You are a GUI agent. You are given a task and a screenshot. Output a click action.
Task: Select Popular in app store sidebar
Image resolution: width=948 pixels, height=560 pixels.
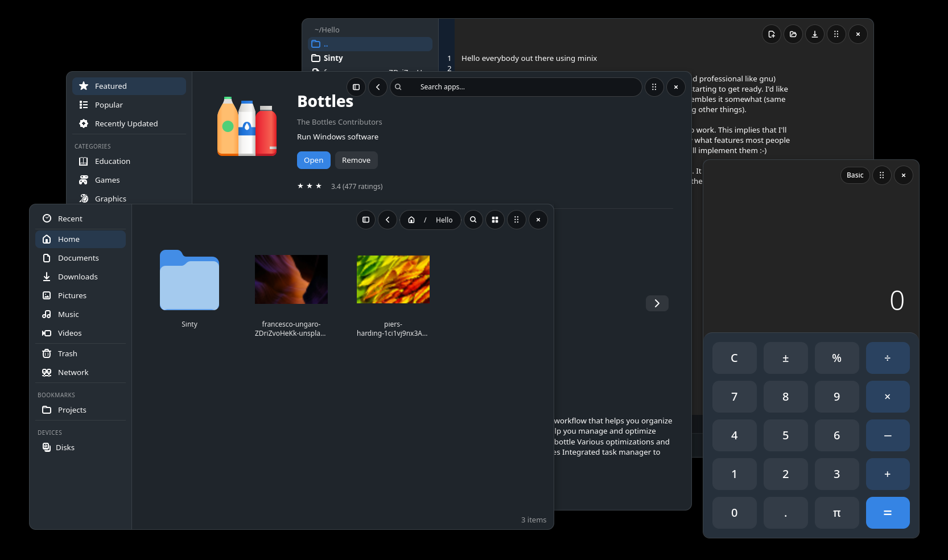click(x=129, y=105)
